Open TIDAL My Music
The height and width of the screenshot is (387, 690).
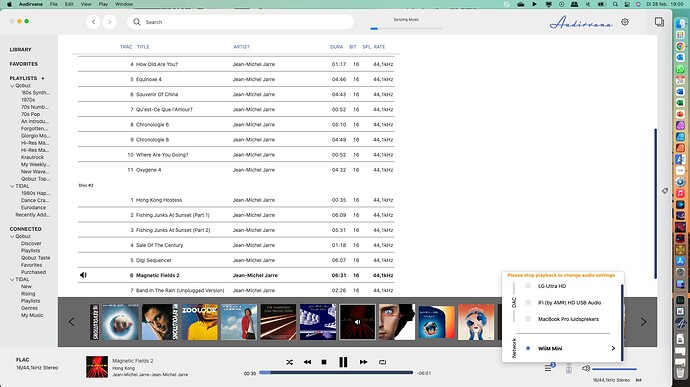(x=32, y=315)
